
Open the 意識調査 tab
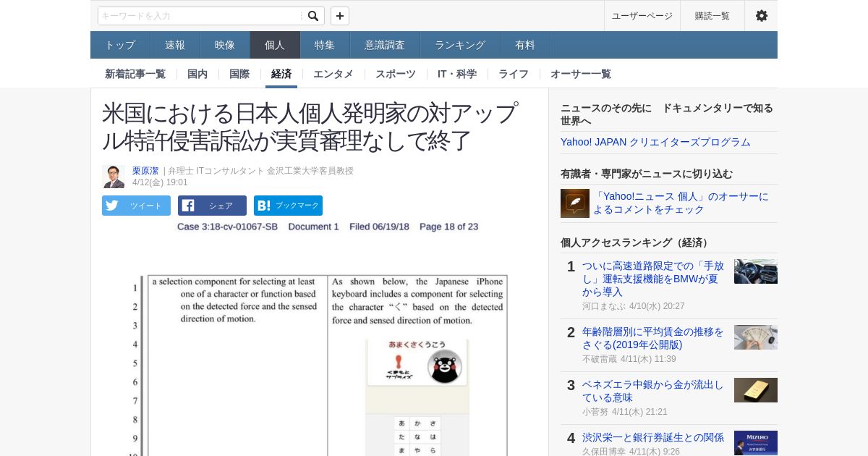point(385,45)
